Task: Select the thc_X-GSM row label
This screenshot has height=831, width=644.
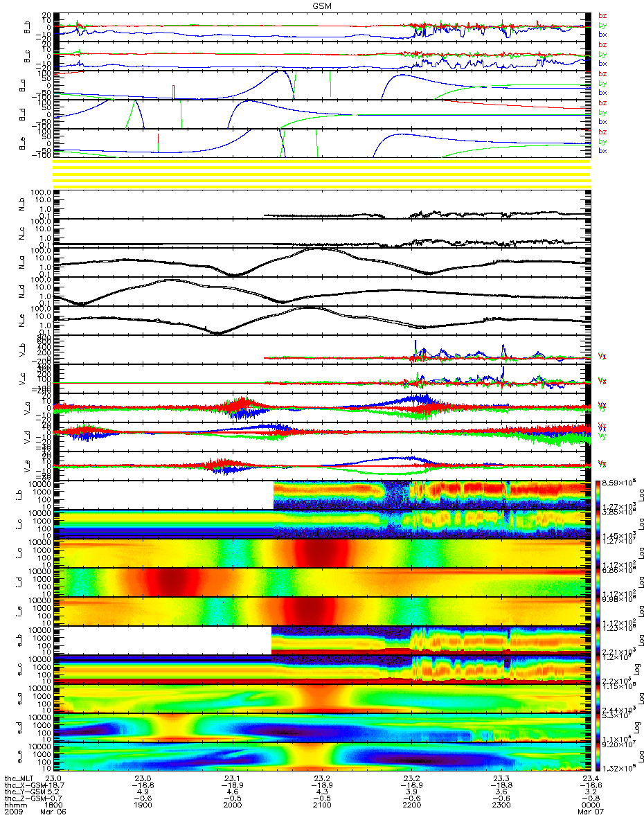Action: tap(25, 785)
